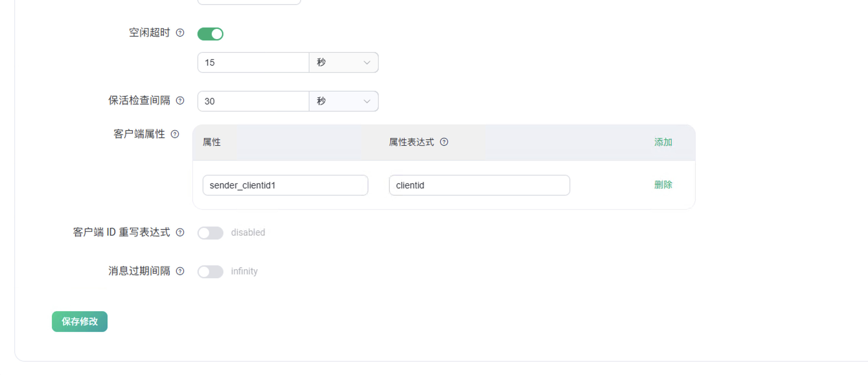Open help tooltip for 客户端 ID 重写表达式
Screen dimensions: 868x375
[180, 232]
